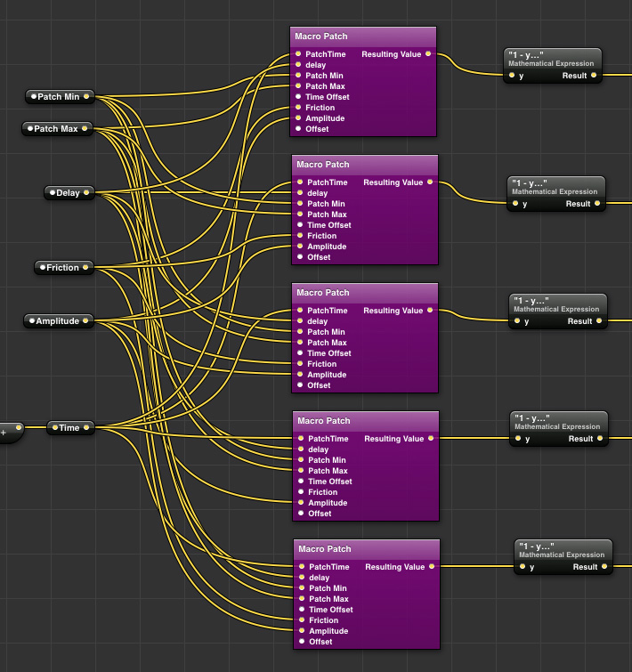Click Result output on topmost Mathematical Expression
The image size is (632, 672).
[594, 76]
